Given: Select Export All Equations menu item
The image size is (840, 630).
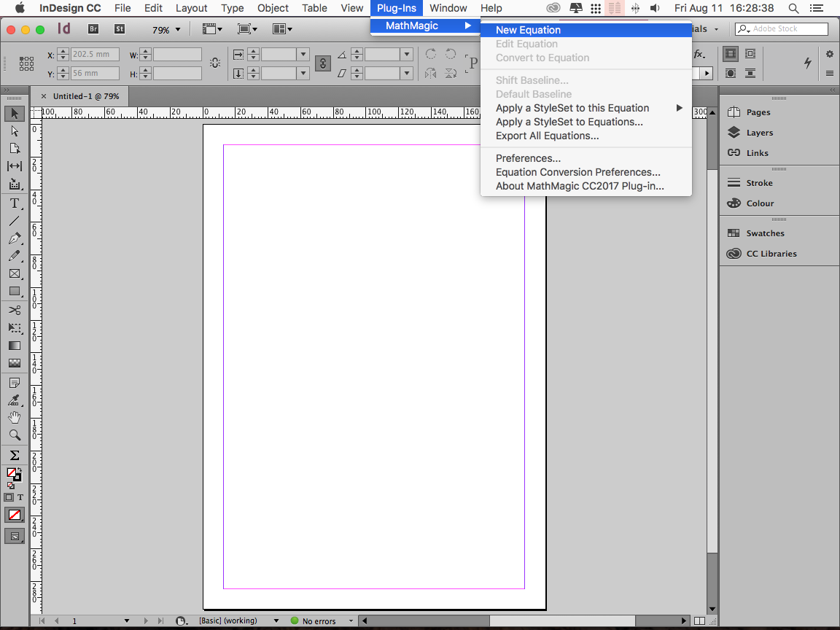Looking at the screenshot, I should tap(586, 136).
